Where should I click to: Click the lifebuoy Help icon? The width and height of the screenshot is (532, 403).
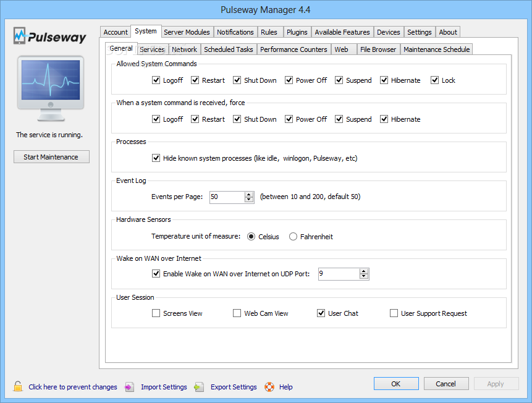point(269,387)
